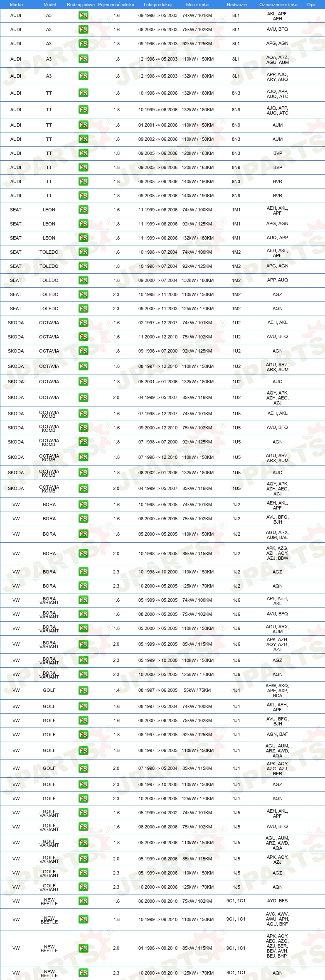The width and height of the screenshot is (325, 980).
Task: Click the Lata produkcji column header
Action: tap(158, 5)
